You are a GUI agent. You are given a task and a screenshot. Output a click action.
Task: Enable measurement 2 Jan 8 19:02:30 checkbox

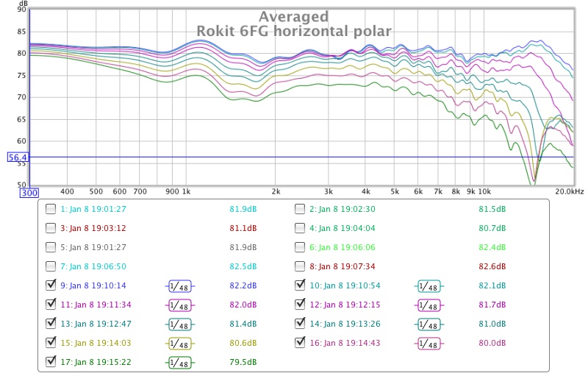point(300,209)
